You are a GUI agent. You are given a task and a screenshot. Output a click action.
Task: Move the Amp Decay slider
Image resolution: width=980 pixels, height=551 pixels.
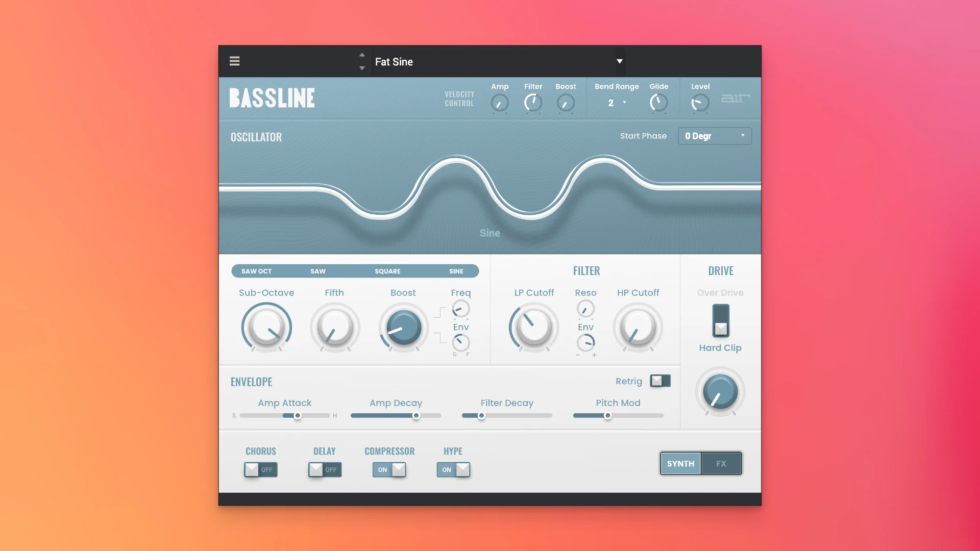tap(418, 415)
